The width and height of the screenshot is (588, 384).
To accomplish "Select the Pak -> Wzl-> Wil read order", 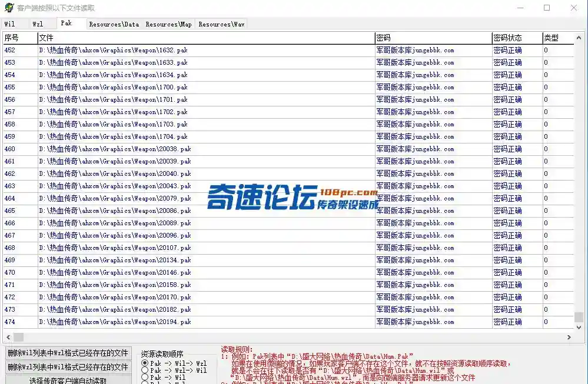I will (x=174, y=370).
